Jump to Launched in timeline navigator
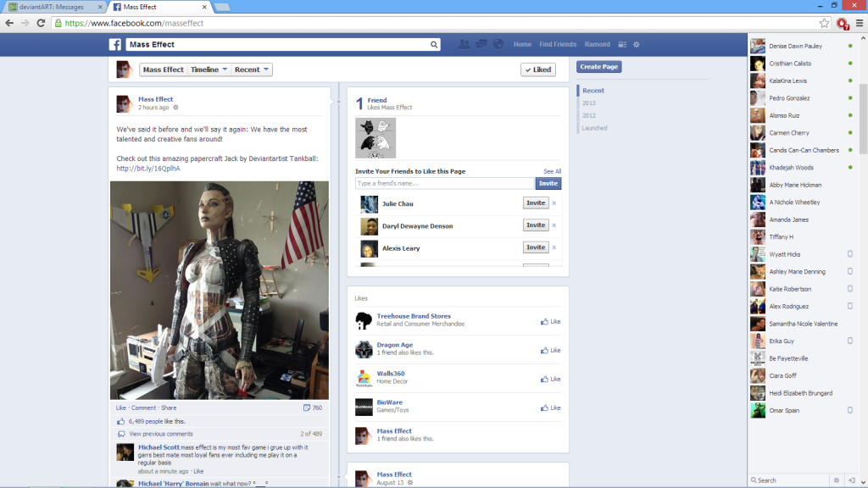Viewport: 868px width, 488px height. click(x=594, y=128)
